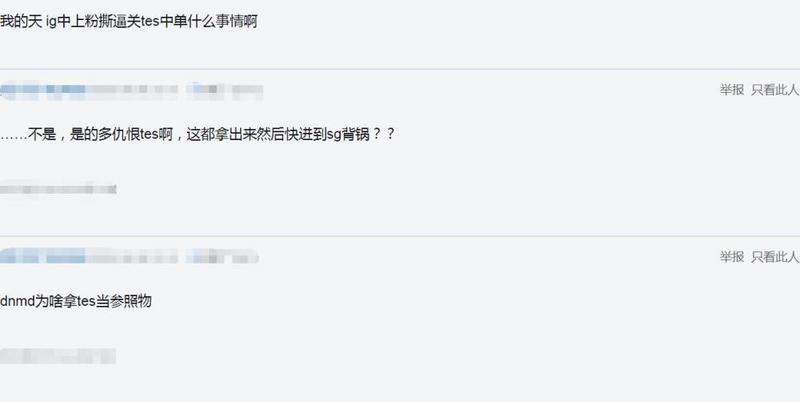Select 只看此人 on the 仇恨tes comment

coord(775,90)
